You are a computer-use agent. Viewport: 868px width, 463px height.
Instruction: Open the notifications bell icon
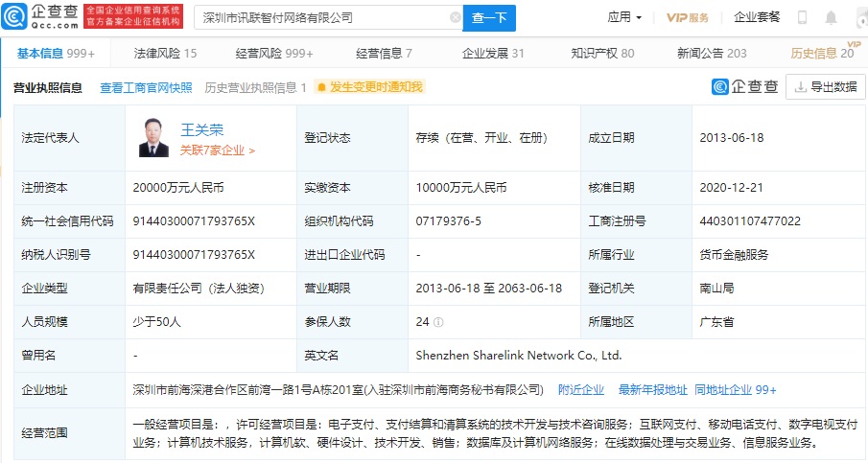point(831,17)
